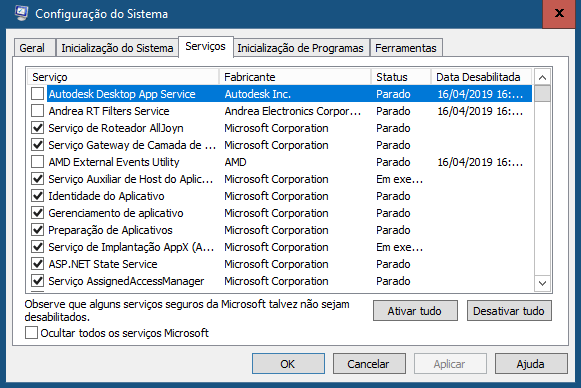Click Em exe… status of Implantação AppX row
Screen dimensions: 581x388
tap(399, 247)
